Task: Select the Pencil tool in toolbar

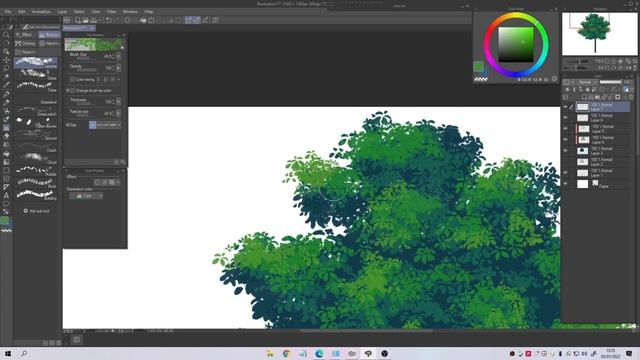Action: pos(6,102)
